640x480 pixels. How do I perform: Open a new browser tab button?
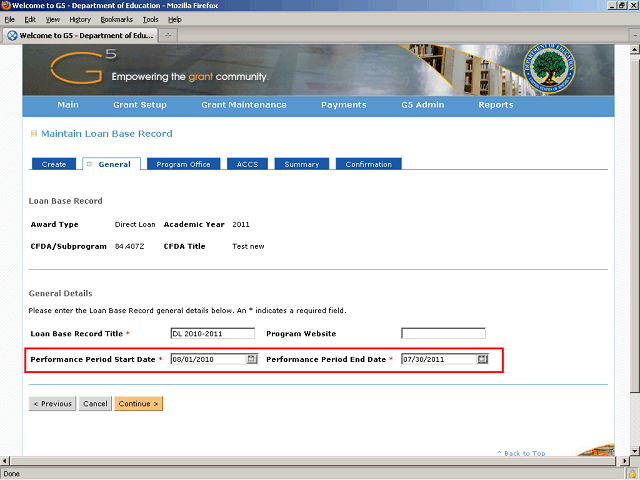point(168,36)
